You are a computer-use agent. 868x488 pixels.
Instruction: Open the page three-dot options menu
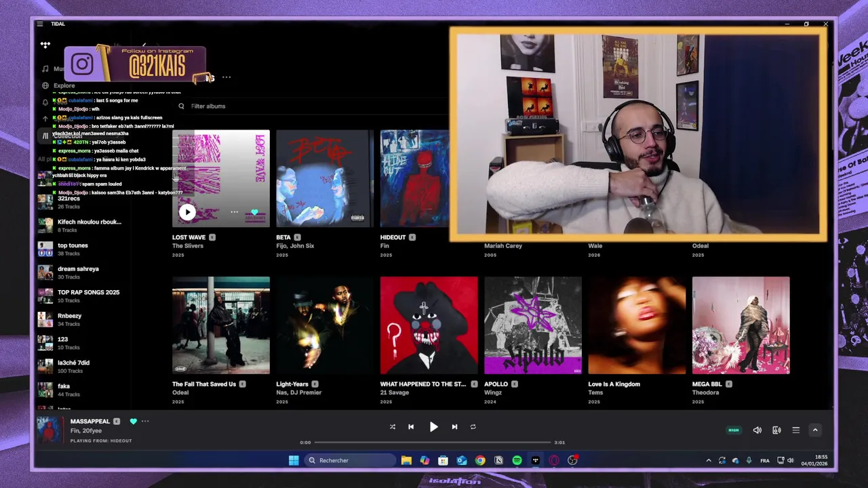pyautogui.click(x=226, y=77)
